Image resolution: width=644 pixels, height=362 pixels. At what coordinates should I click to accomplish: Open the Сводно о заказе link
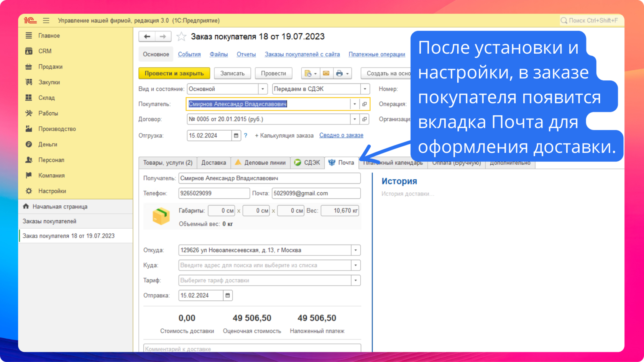tap(341, 135)
